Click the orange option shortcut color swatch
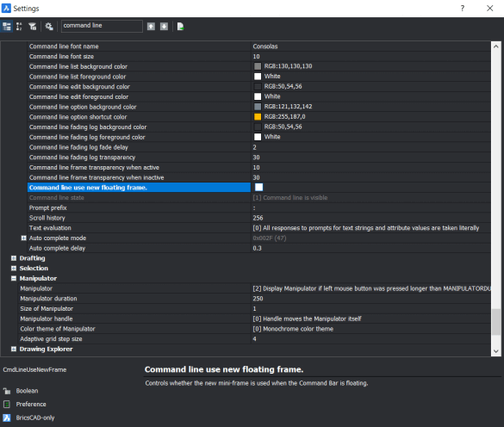504x427 pixels. tap(258, 116)
